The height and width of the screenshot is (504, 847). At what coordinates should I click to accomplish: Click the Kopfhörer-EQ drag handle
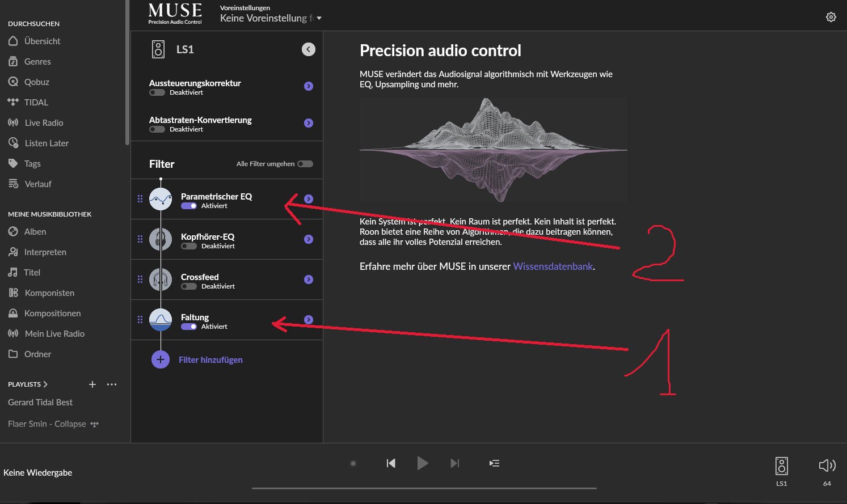tap(140, 239)
